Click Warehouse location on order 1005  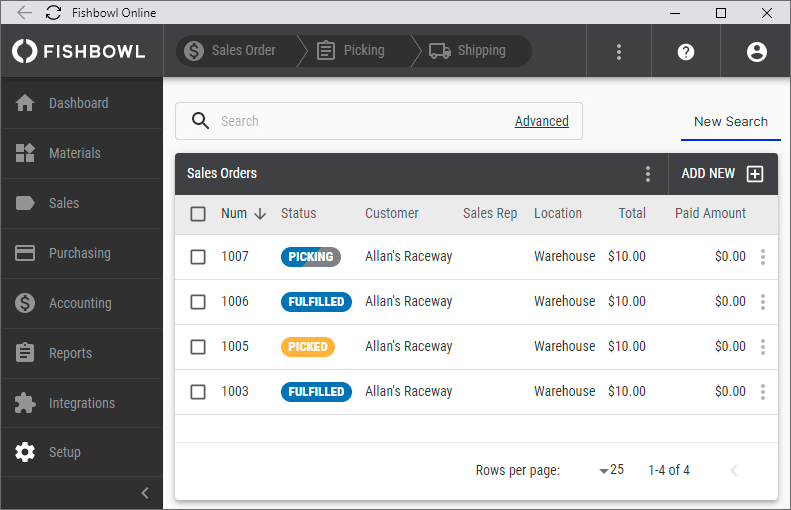click(564, 346)
